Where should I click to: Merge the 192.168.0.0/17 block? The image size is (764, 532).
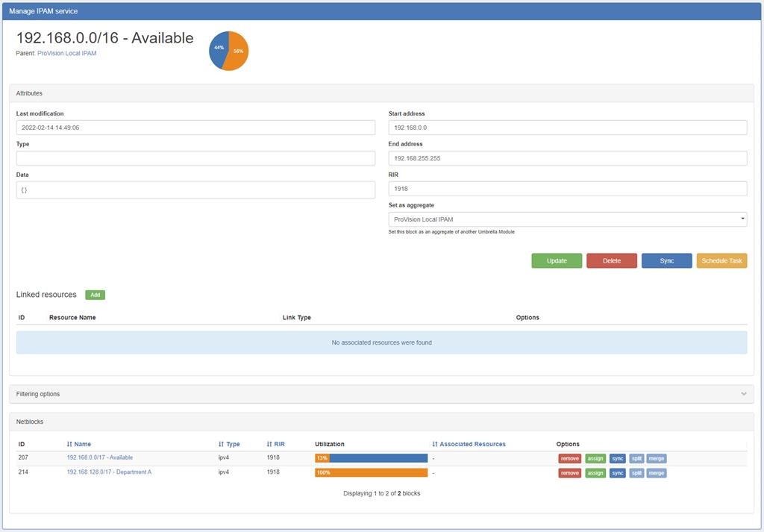point(656,458)
